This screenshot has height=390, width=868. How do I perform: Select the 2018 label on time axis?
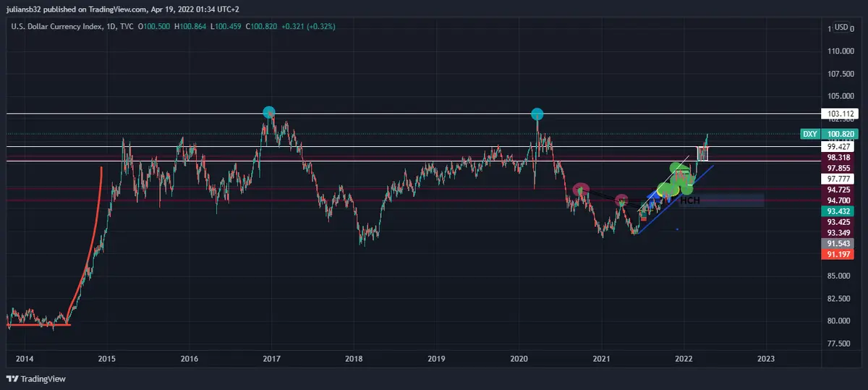[354, 358]
